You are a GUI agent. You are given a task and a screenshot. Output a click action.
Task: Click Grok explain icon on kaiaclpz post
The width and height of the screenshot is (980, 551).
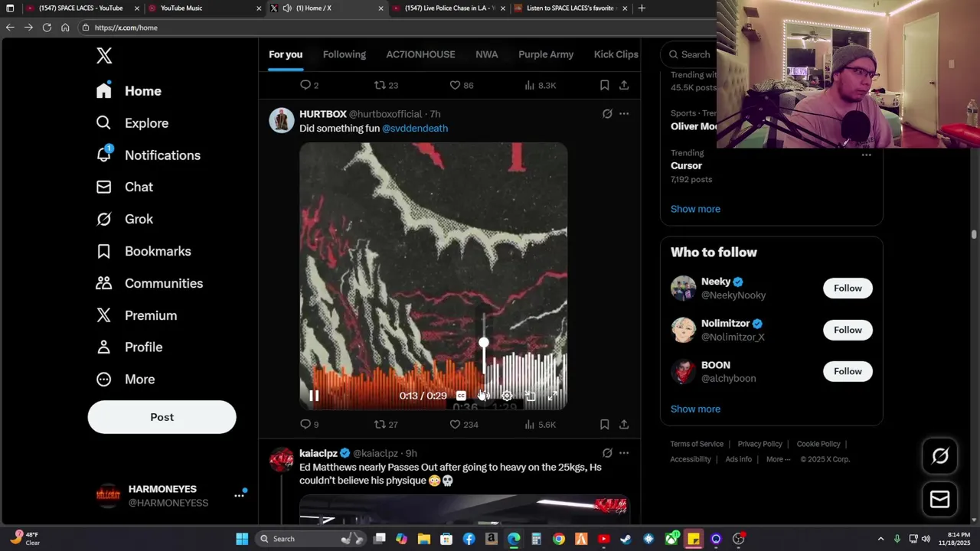point(607,453)
